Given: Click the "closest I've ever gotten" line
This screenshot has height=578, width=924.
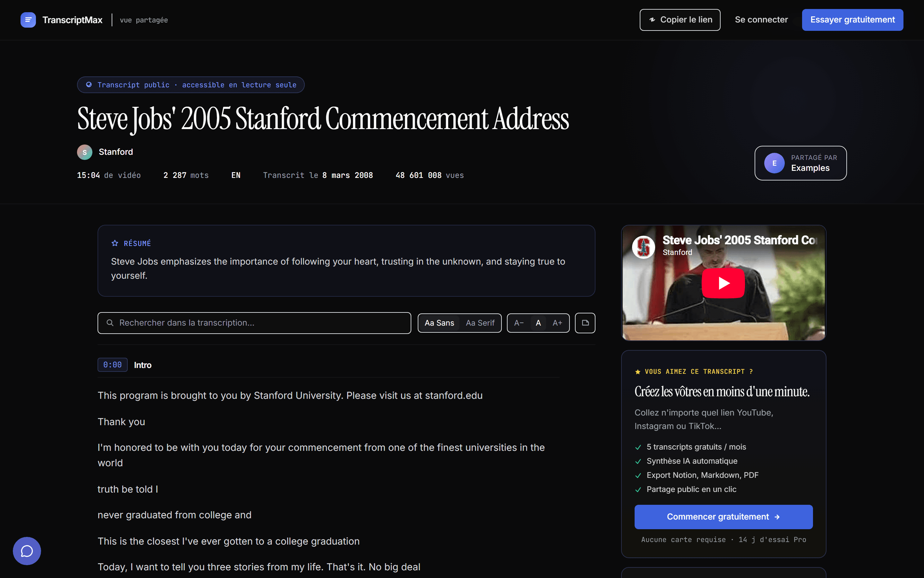Looking at the screenshot, I should [x=229, y=541].
